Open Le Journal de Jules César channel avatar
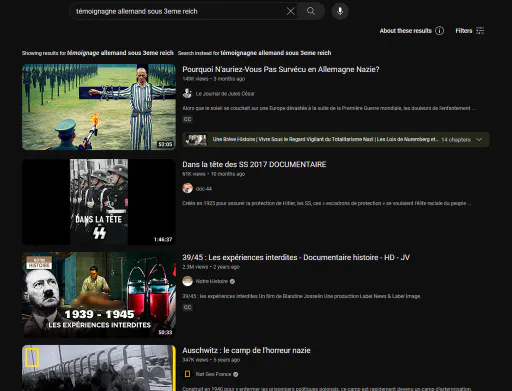Image resolution: width=512 pixels, height=391 pixels. click(187, 93)
